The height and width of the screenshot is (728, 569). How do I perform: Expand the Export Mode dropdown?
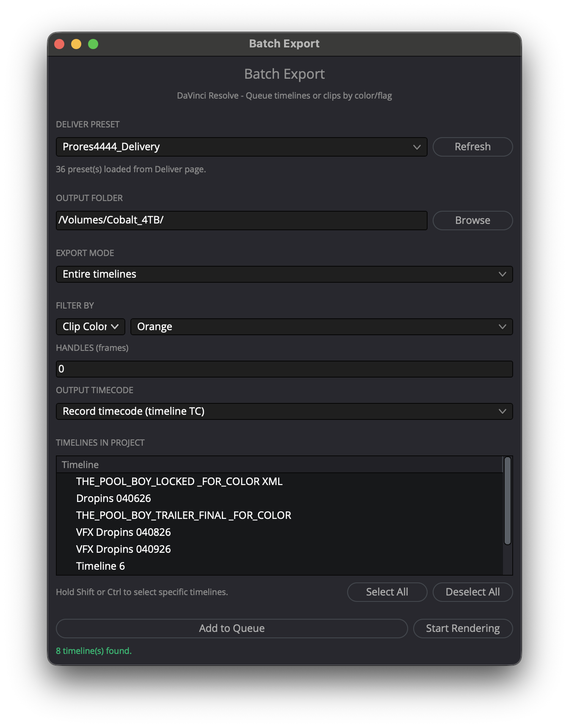pyautogui.click(x=284, y=274)
